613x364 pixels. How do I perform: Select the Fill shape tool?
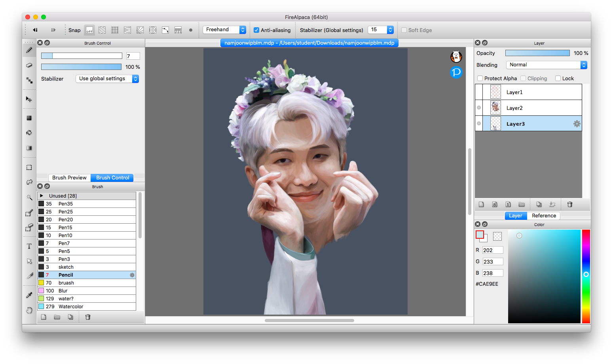coord(29,118)
